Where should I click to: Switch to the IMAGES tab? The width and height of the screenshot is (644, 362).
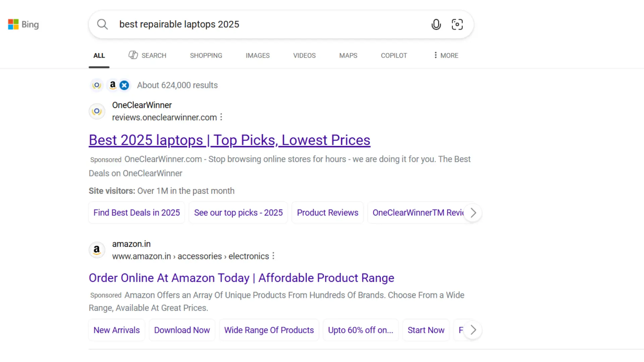[x=257, y=55]
